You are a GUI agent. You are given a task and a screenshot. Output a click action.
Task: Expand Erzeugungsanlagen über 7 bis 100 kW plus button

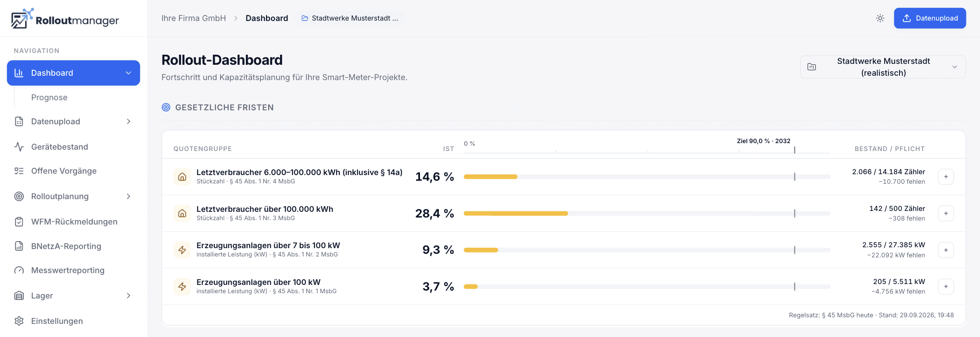coord(946,250)
